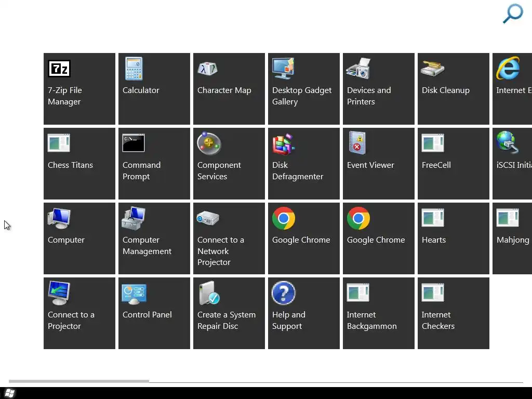Open Help and Support icon

pyautogui.click(x=284, y=293)
